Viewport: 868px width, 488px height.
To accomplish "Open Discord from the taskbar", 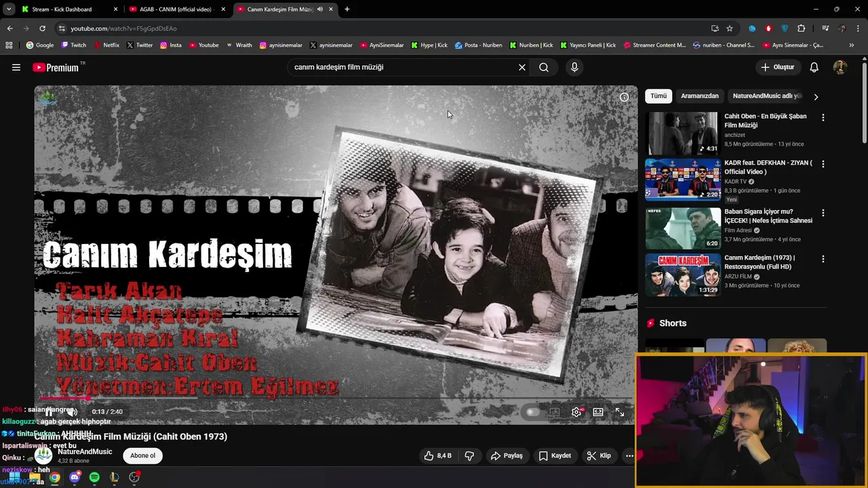I will tap(75, 477).
